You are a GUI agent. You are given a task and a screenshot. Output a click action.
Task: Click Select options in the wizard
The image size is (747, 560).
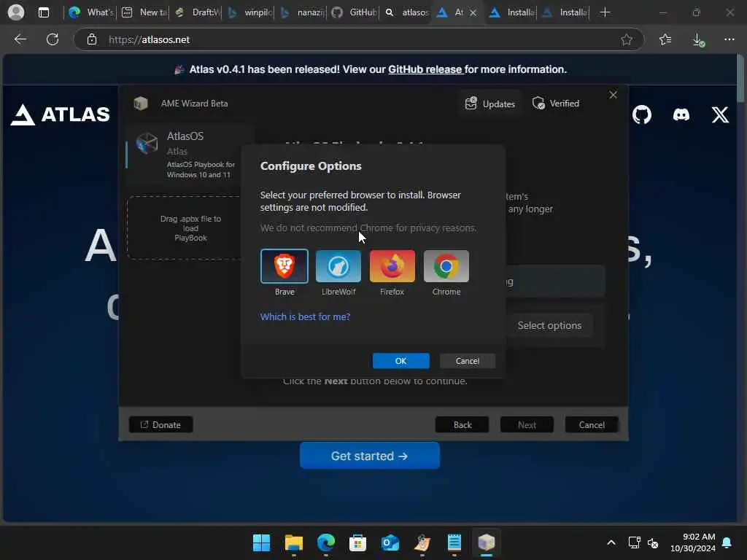(549, 325)
